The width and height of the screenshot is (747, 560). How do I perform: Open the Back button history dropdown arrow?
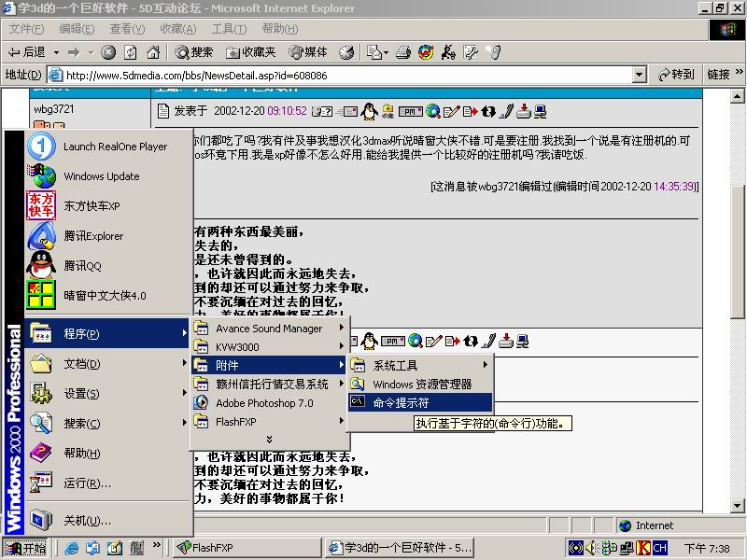[x=56, y=52]
